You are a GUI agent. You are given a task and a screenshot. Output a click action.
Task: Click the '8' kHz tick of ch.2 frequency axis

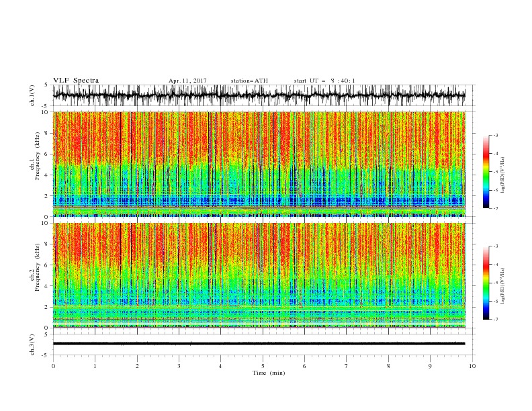(46, 244)
